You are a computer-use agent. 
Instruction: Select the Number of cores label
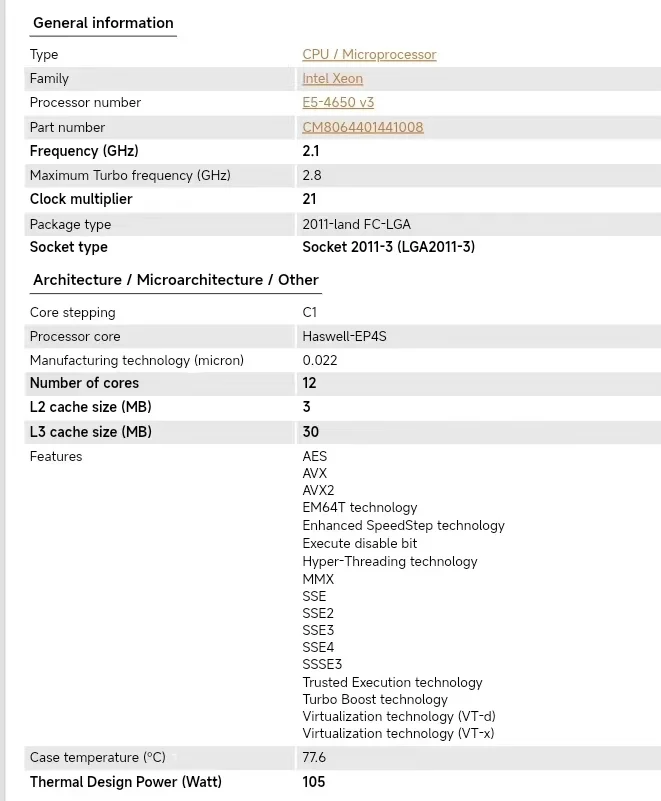pyautogui.click(x=84, y=383)
